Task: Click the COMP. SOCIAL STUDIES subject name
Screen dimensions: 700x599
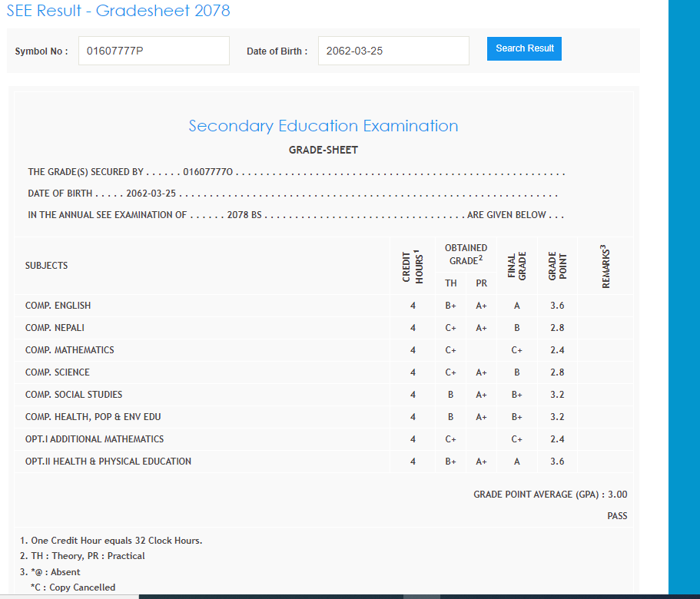Action: pos(73,395)
